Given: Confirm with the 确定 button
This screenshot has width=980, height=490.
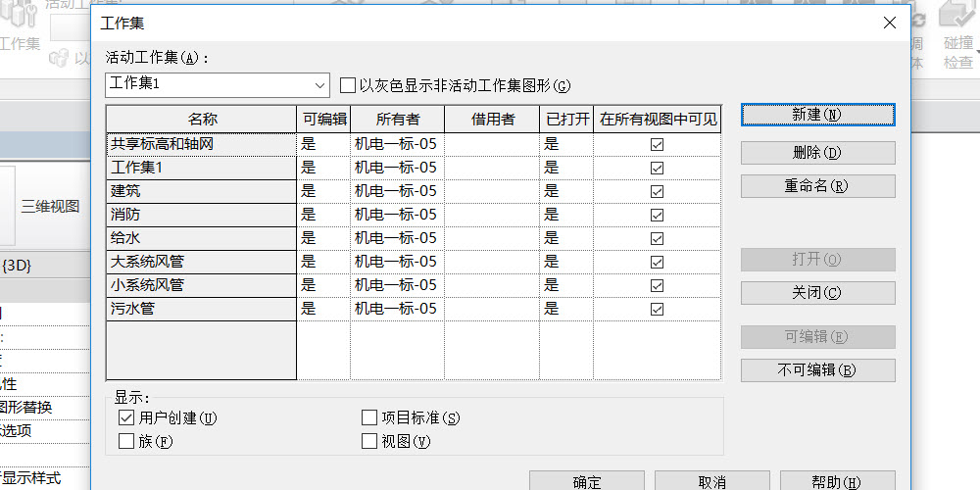Looking at the screenshot, I should tap(586, 481).
